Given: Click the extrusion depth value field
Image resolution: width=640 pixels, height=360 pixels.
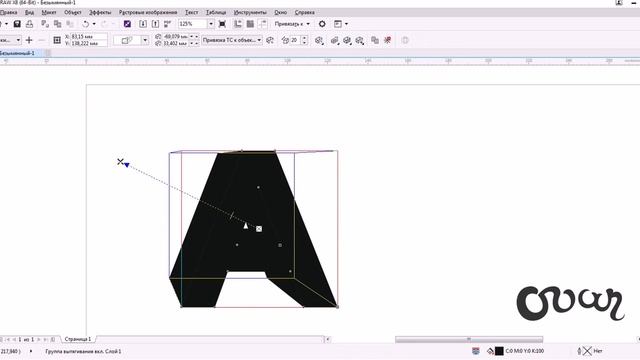Looking at the screenshot, I should pyautogui.click(x=295, y=40).
